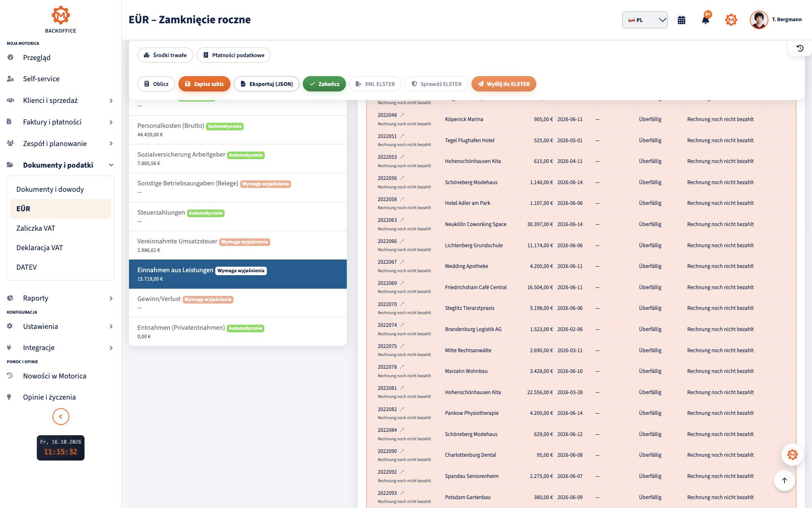Open the history icon below header
812x508 pixels.
click(x=800, y=48)
